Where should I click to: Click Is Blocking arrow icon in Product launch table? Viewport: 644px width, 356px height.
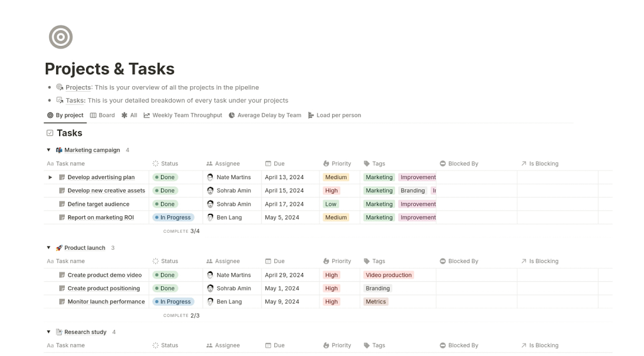[524, 261]
